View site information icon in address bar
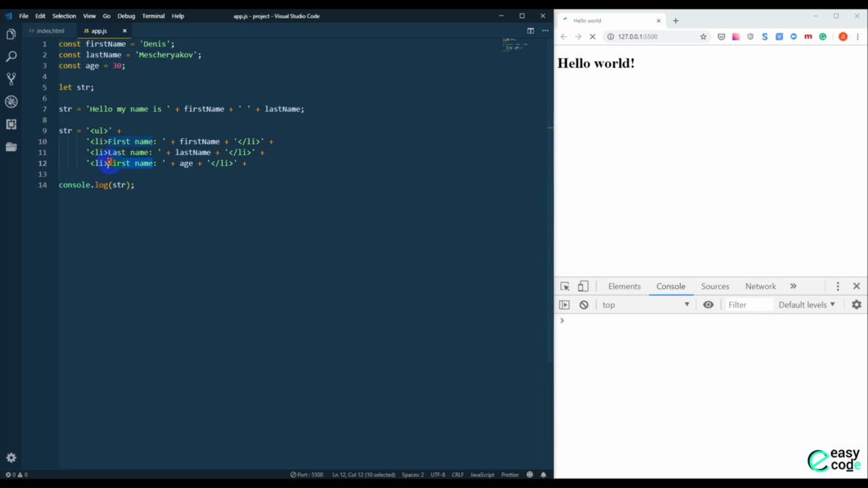This screenshot has width=868, height=488. point(610,37)
